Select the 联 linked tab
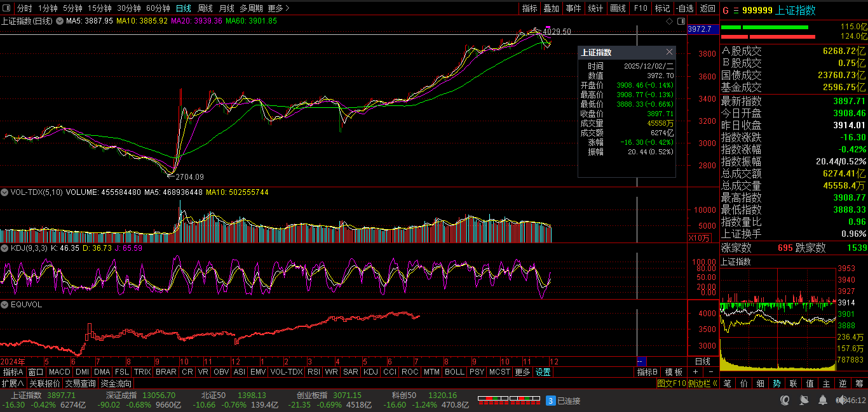The width and height of the screenshot is (868, 412). (x=793, y=383)
